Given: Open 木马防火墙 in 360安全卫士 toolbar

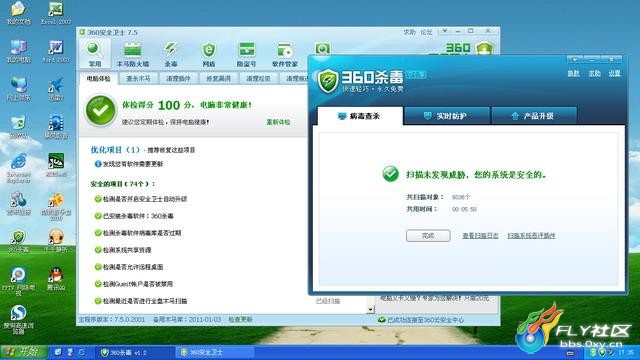Looking at the screenshot, I should click(x=133, y=55).
